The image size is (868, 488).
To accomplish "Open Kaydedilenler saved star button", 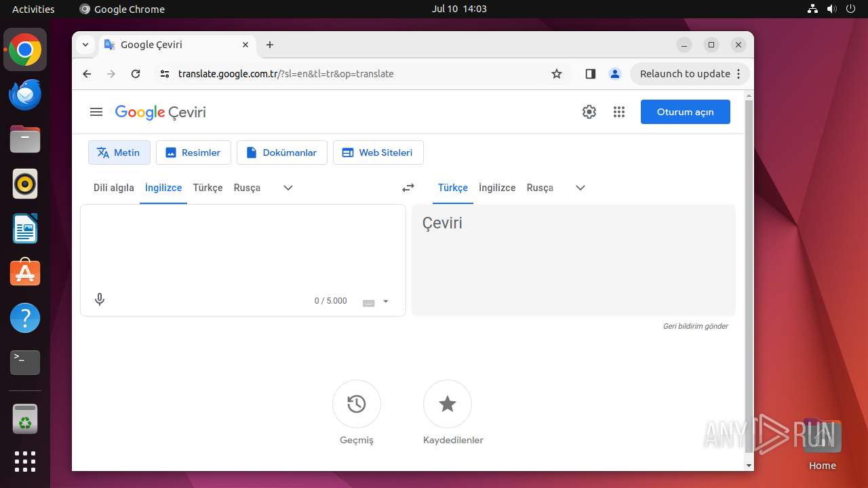I will coord(448,404).
